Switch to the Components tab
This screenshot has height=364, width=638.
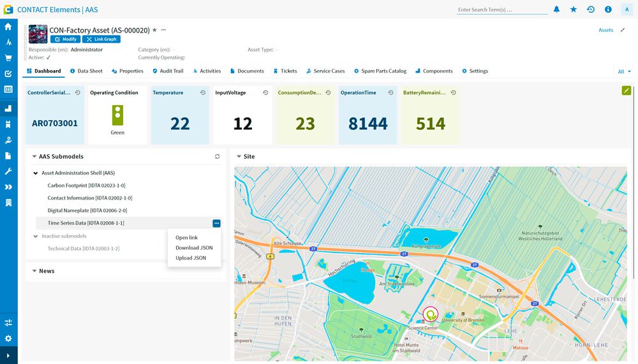[x=434, y=71]
